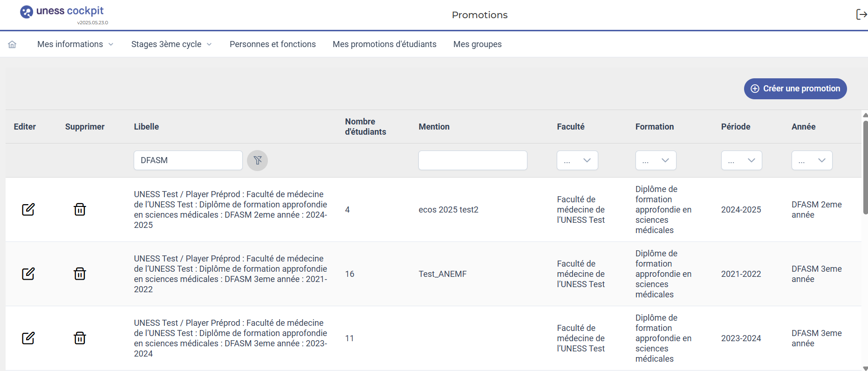Click the uness cockpit logo
This screenshot has width=868, height=371.
(62, 12)
